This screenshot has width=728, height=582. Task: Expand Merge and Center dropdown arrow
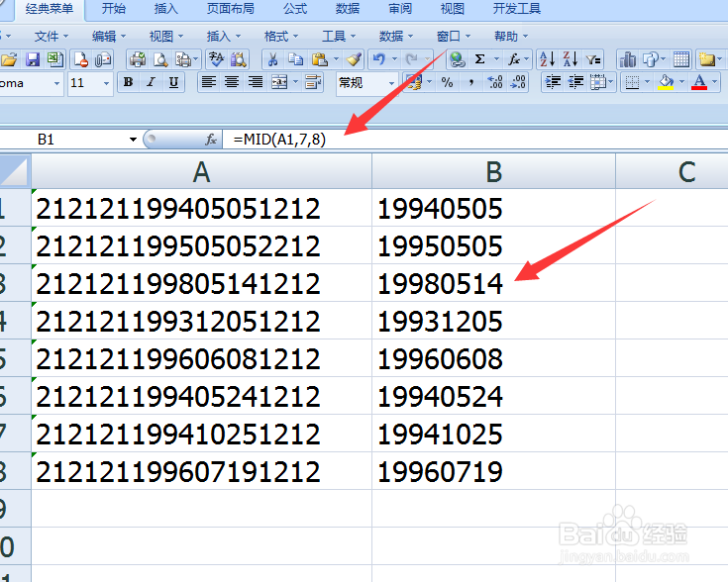(x=295, y=82)
